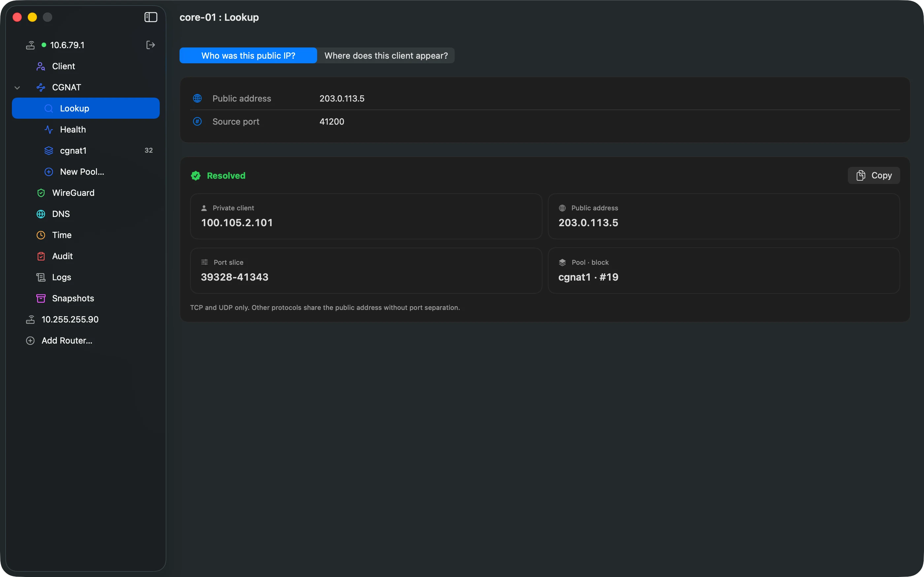Select "Who was this public IP?" tab
The height and width of the screenshot is (577, 924).
(x=248, y=56)
